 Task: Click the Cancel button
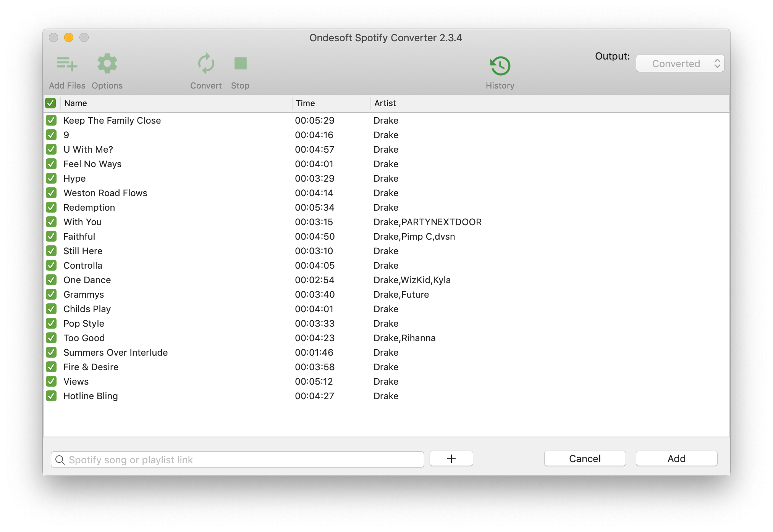[585, 458]
